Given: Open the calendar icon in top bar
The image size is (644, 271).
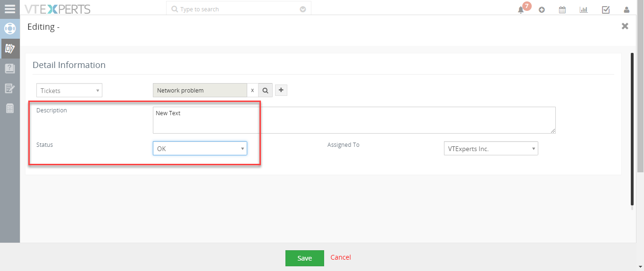Looking at the screenshot, I should pos(562,9).
